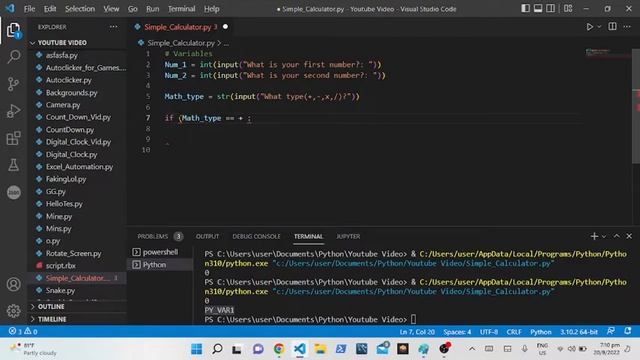Screen dimensions: 640x360
Task: Switch to the Output tab
Action: pyautogui.click(x=207, y=236)
